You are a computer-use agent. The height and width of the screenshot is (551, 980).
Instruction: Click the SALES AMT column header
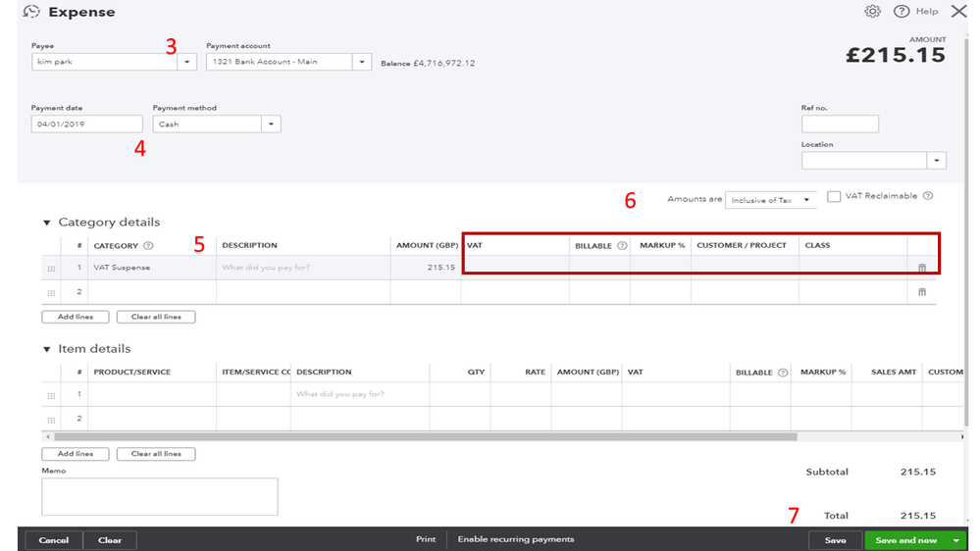(894, 373)
